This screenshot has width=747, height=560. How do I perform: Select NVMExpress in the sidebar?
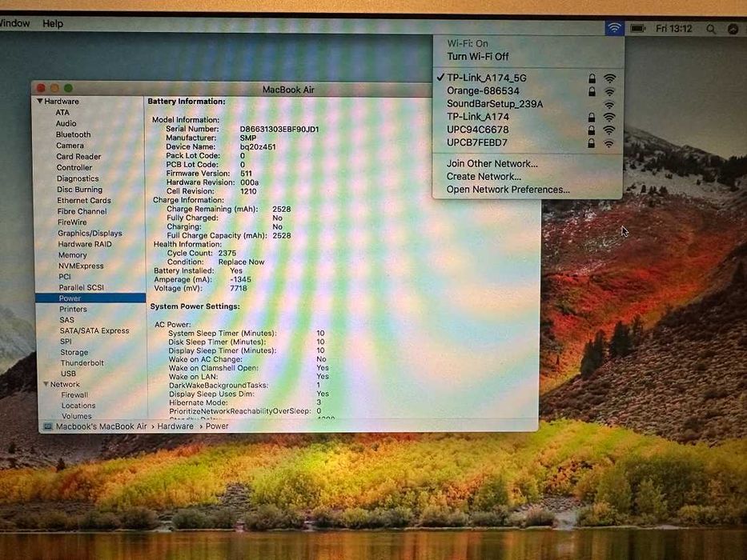click(x=81, y=266)
